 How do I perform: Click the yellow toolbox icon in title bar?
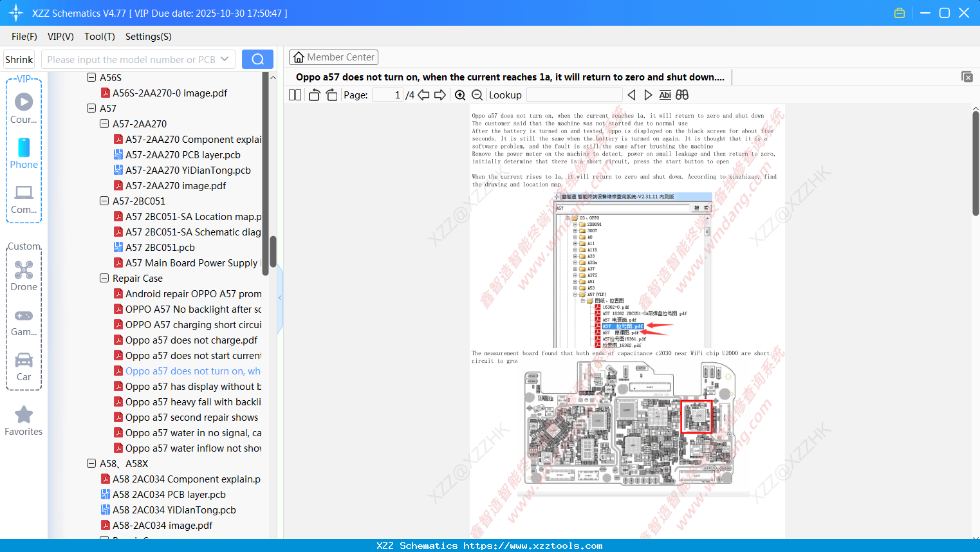click(x=900, y=13)
